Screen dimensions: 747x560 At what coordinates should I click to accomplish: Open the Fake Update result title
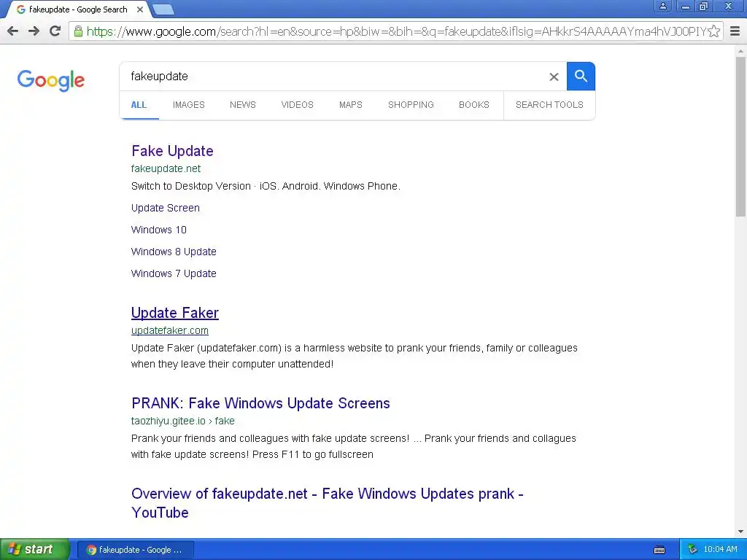[172, 151]
